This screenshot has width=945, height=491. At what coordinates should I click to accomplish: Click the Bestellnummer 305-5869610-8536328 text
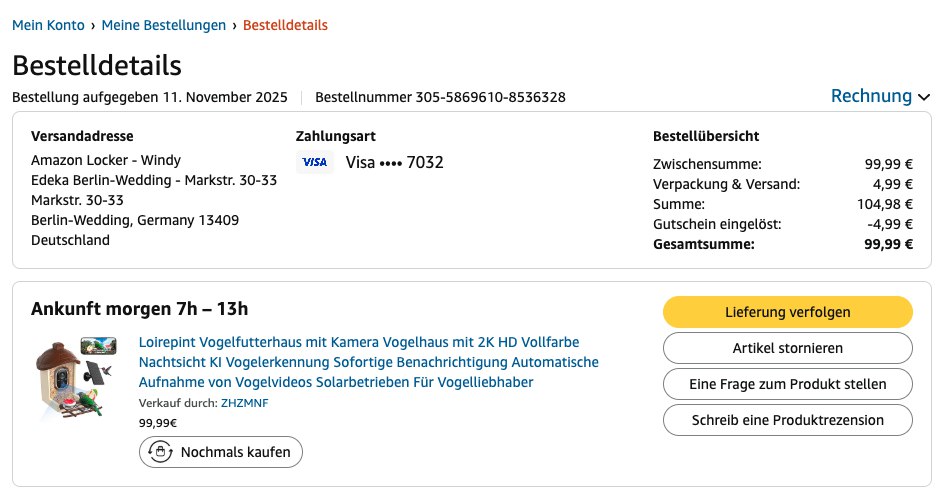[440, 97]
